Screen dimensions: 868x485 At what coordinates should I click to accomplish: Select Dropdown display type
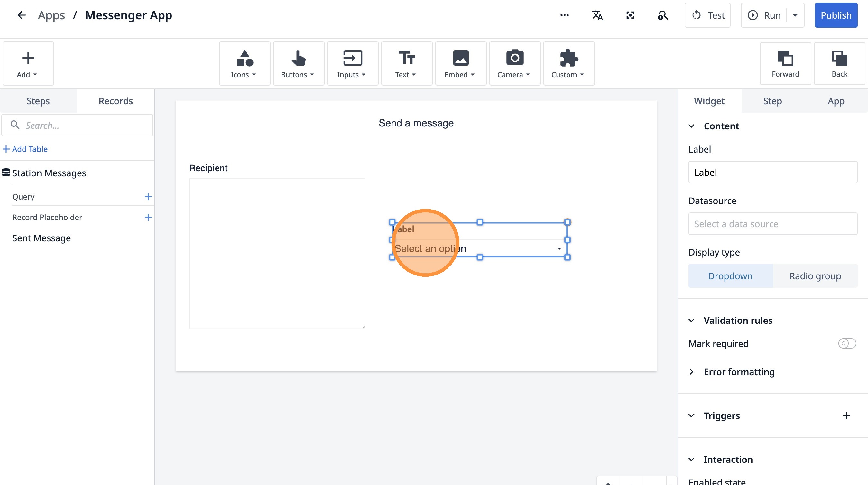pos(730,276)
